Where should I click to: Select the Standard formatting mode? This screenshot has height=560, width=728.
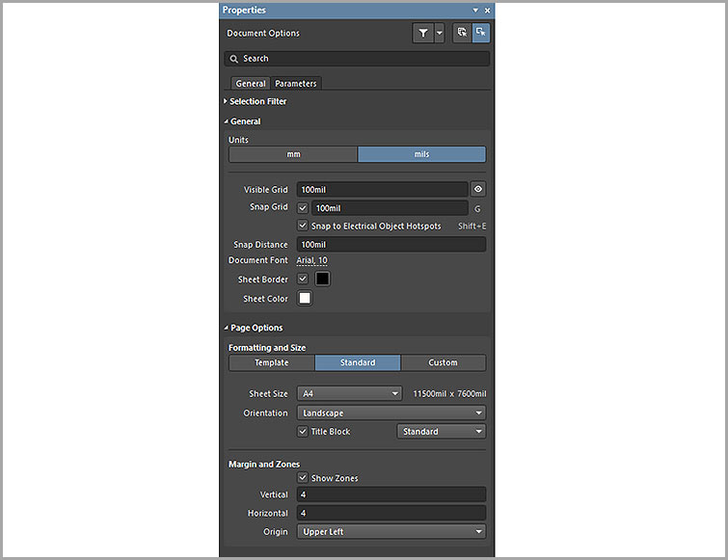[x=358, y=362]
